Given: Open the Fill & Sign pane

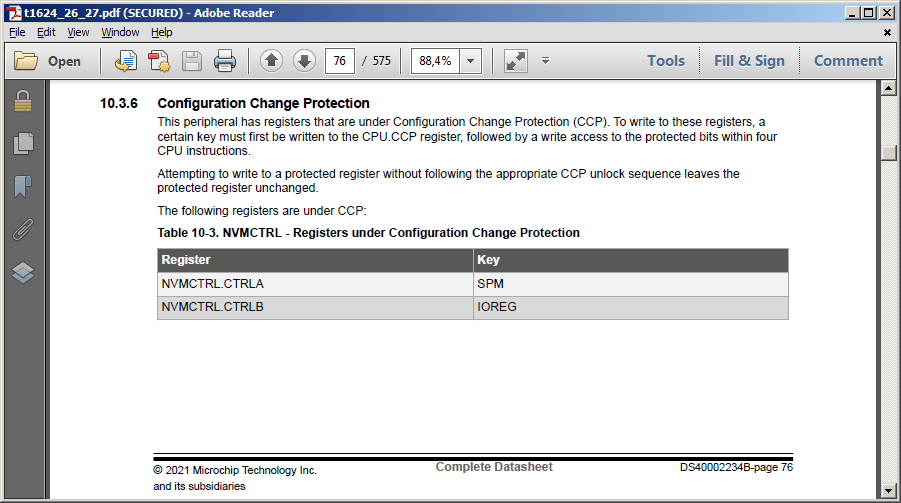Looking at the screenshot, I should tap(749, 61).
